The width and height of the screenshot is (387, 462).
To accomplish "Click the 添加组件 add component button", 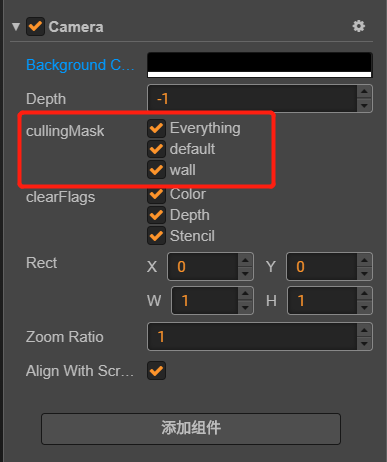I will click(x=191, y=429).
